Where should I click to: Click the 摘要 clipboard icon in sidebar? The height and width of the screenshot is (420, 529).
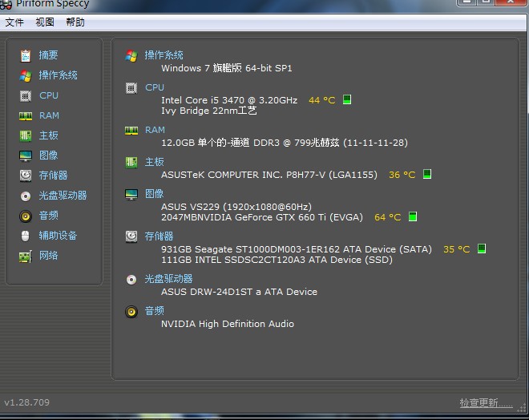click(x=26, y=55)
